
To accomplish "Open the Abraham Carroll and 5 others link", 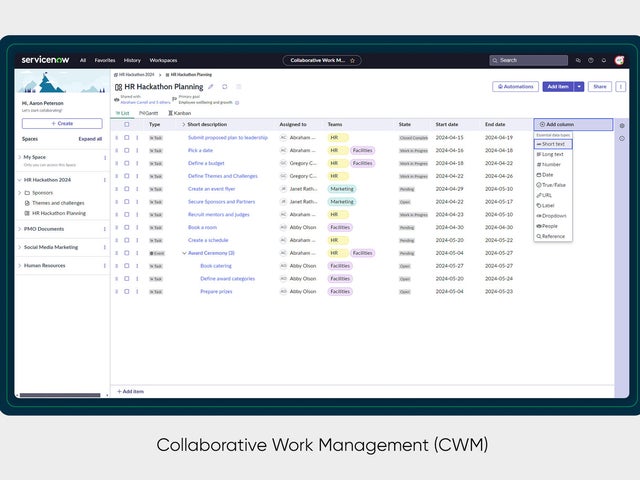I will pyautogui.click(x=145, y=102).
